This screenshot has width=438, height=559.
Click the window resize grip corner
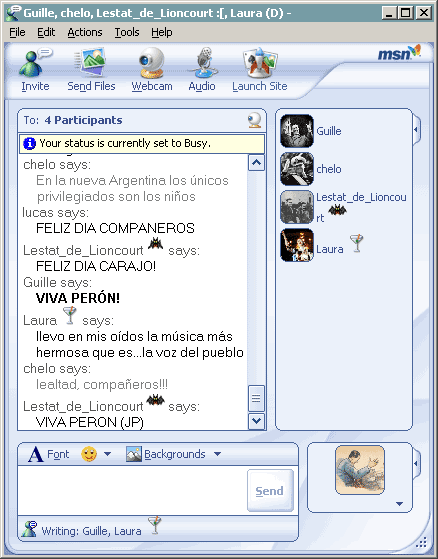coord(422,542)
